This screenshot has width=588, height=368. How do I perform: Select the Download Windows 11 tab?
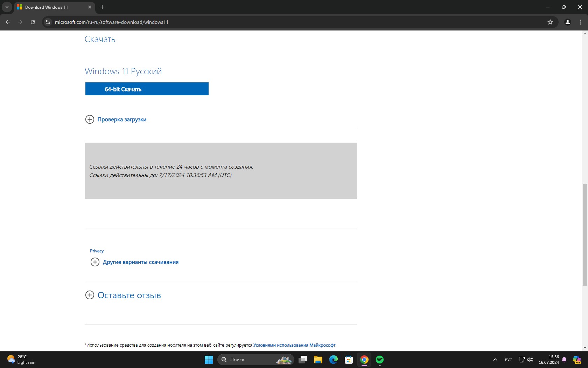tap(54, 7)
